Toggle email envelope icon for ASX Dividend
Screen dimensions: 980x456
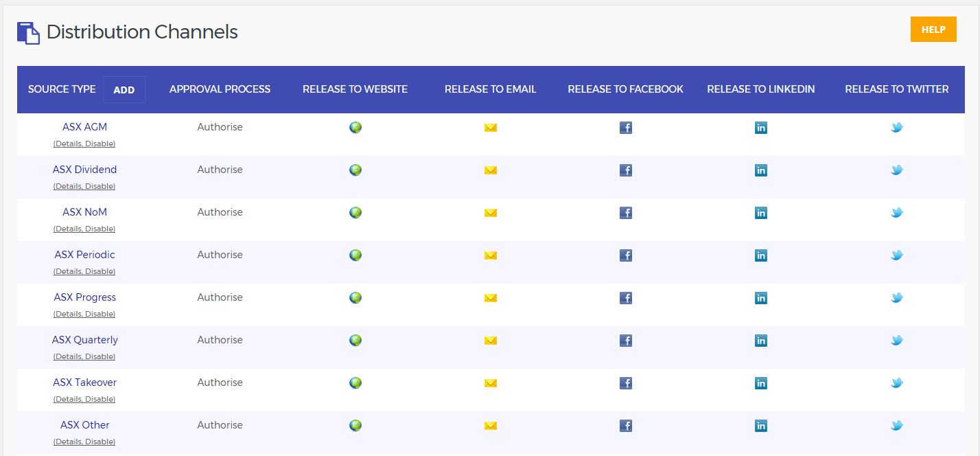491,170
